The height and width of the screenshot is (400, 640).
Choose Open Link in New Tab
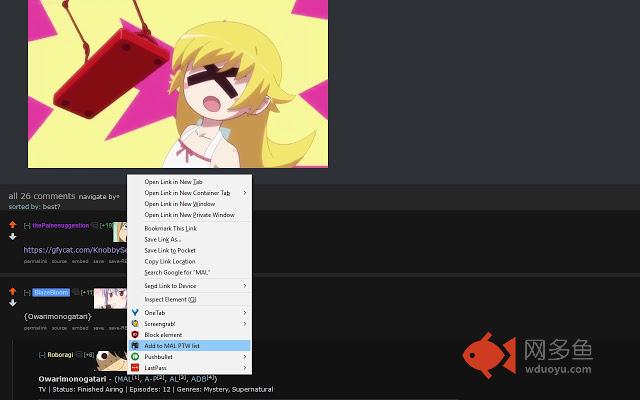coord(190,182)
